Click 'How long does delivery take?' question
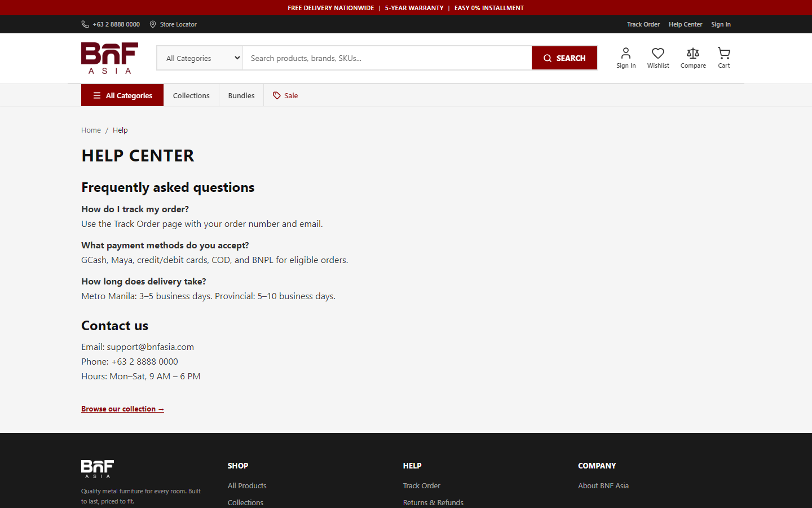 click(x=144, y=281)
